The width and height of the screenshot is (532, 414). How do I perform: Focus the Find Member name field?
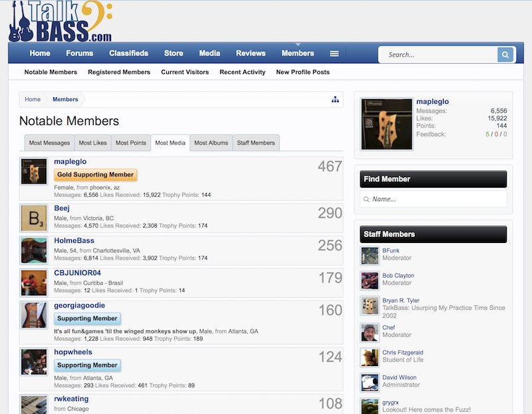coord(434,199)
